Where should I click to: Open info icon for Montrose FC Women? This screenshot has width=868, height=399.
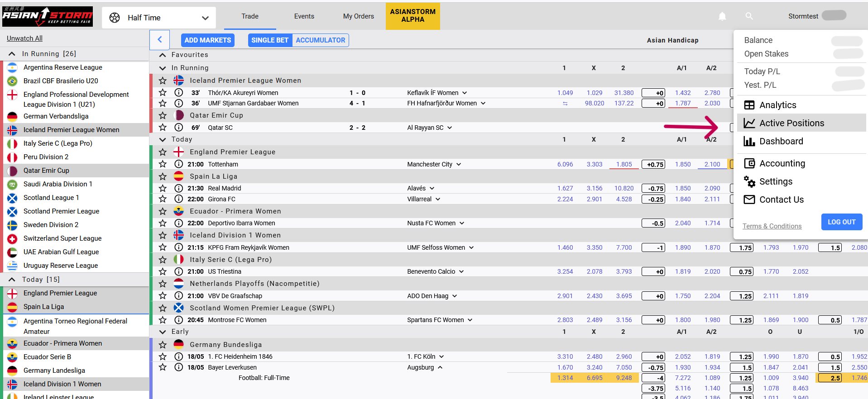point(179,320)
